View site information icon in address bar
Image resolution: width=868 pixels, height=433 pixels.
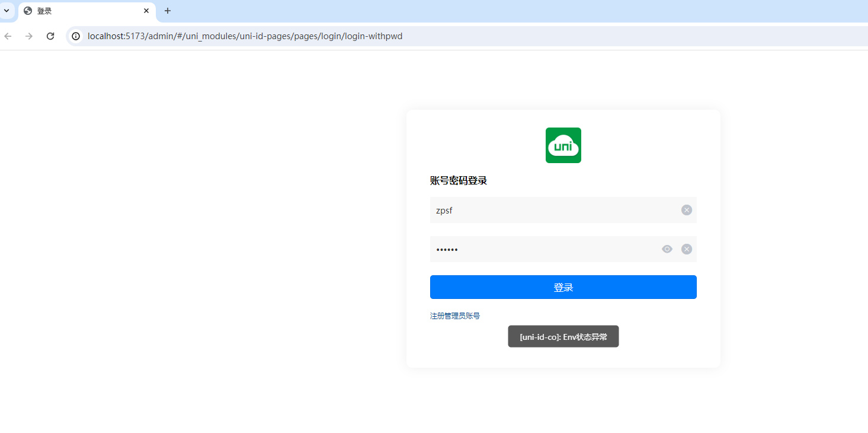pyautogui.click(x=76, y=36)
